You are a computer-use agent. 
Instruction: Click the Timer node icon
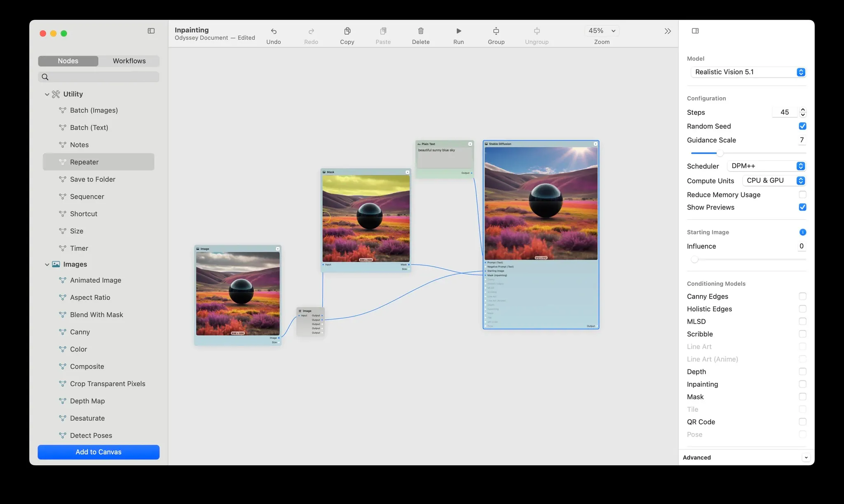click(x=63, y=248)
